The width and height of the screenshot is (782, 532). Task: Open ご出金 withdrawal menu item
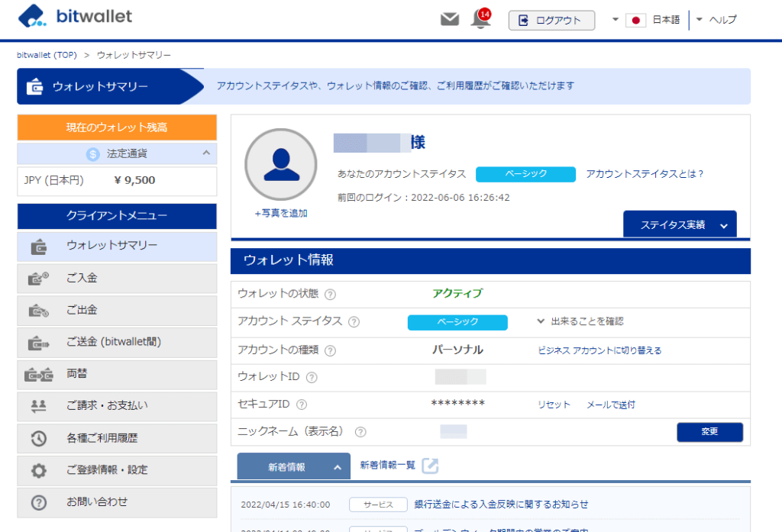point(117,310)
